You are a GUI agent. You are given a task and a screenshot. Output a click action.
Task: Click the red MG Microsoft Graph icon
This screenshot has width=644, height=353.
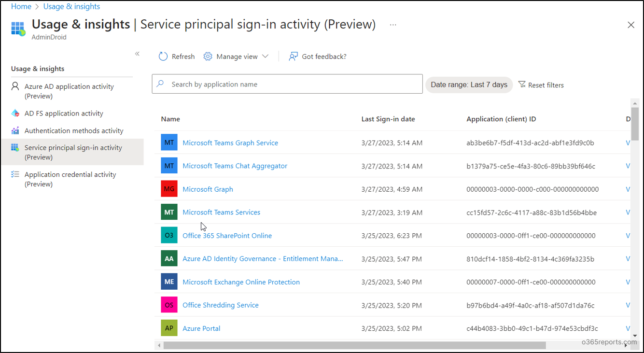pyautogui.click(x=169, y=189)
